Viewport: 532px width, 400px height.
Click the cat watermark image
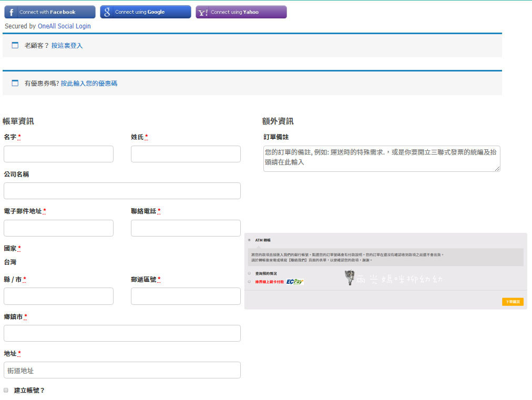point(349,278)
